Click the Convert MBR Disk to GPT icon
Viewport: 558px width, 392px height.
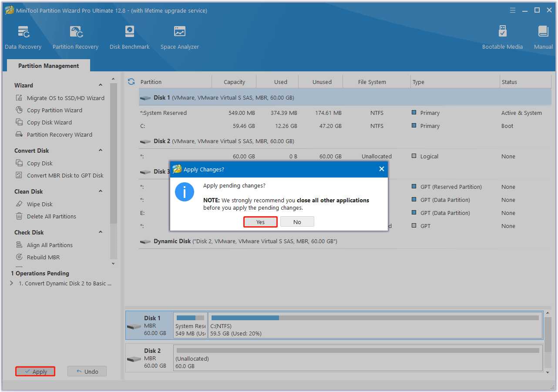pyautogui.click(x=19, y=175)
